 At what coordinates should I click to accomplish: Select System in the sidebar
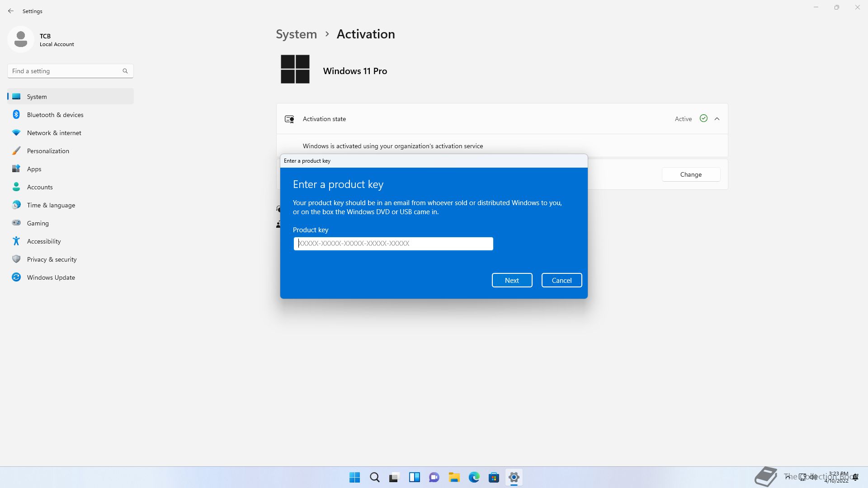71,97
